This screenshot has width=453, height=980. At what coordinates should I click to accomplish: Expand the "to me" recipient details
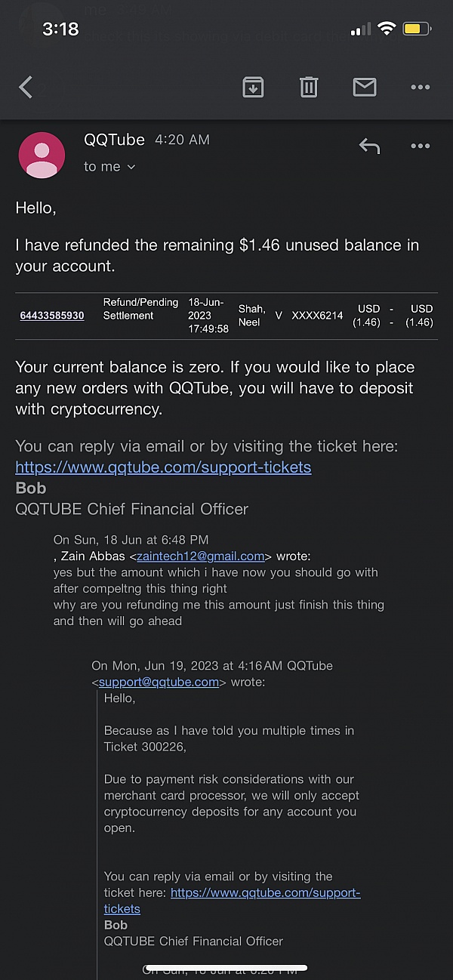109,167
